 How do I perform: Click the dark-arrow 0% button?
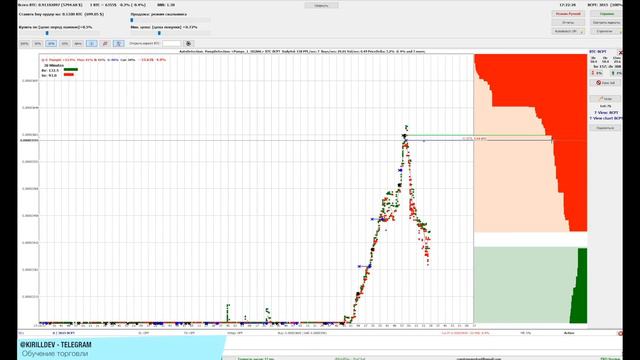(616, 73)
